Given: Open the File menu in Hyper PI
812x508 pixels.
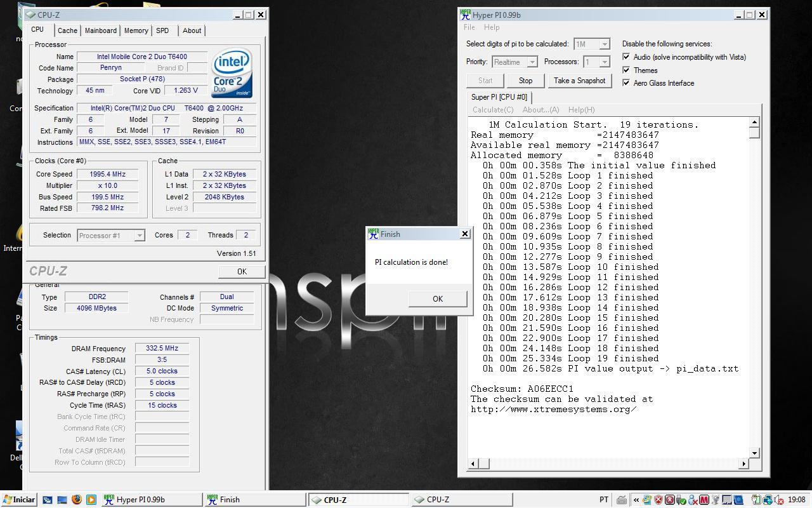Looking at the screenshot, I should pos(469,27).
